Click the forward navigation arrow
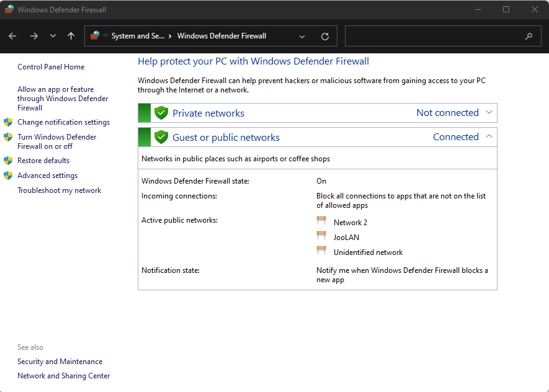This screenshot has height=392, width=549. click(34, 36)
